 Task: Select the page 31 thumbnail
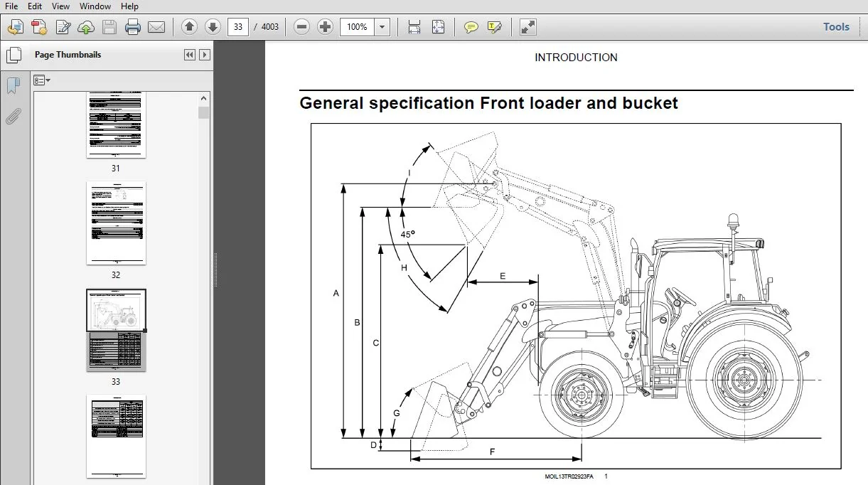point(116,124)
